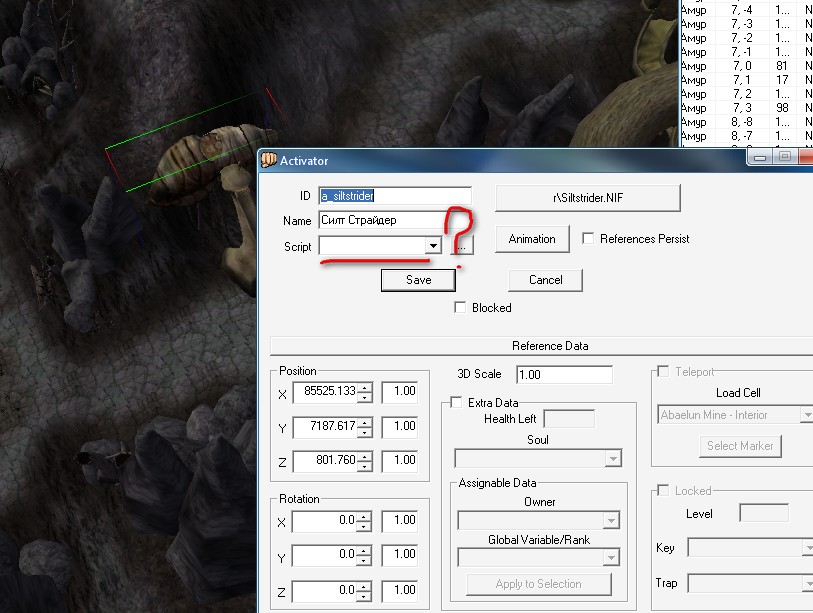Viewport: 813px width, 613px height.
Task: Enable the Locked checkbox
Action: pyautogui.click(x=663, y=490)
